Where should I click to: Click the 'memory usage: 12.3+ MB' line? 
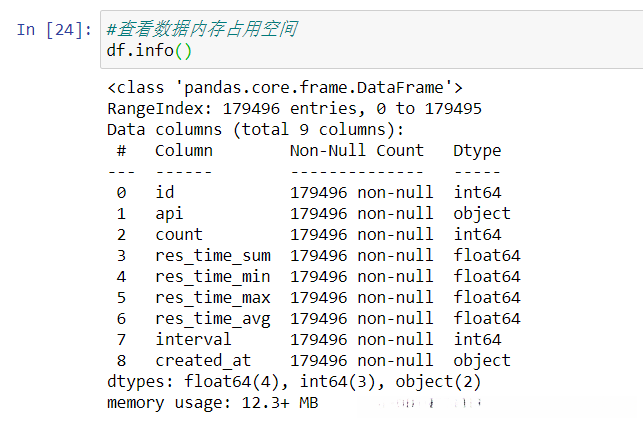coord(212,402)
